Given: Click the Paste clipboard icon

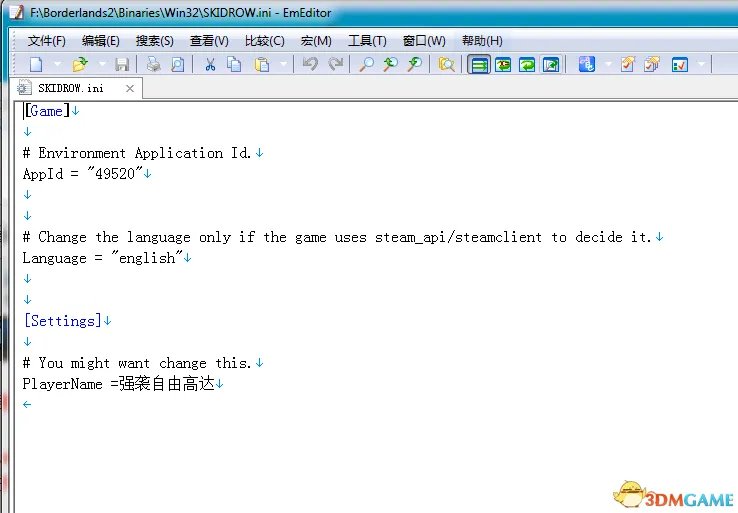Looking at the screenshot, I should [262, 64].
